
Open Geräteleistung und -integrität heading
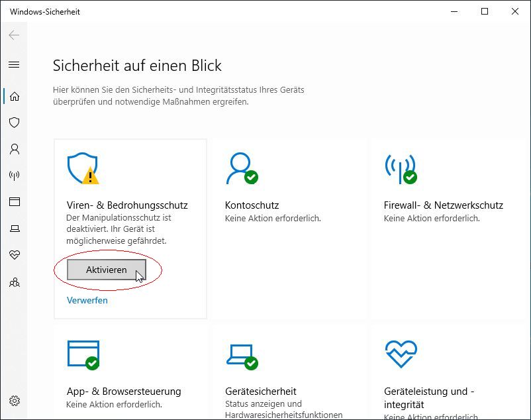[429, 397]
